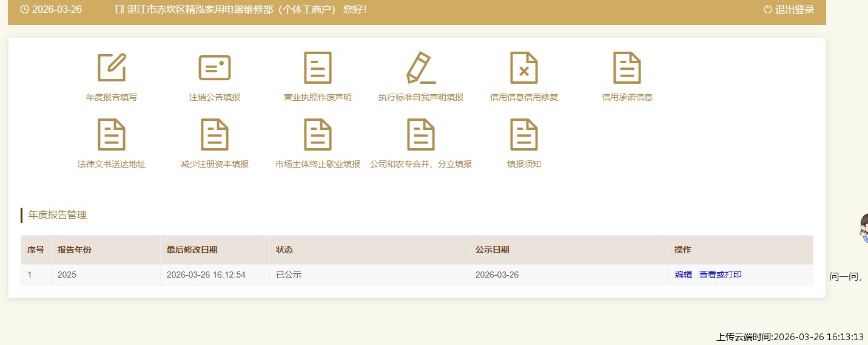The height and width of the screenshot is (345, 868).
Task: Click the 注销公告填报 text label
Action: 215,97
